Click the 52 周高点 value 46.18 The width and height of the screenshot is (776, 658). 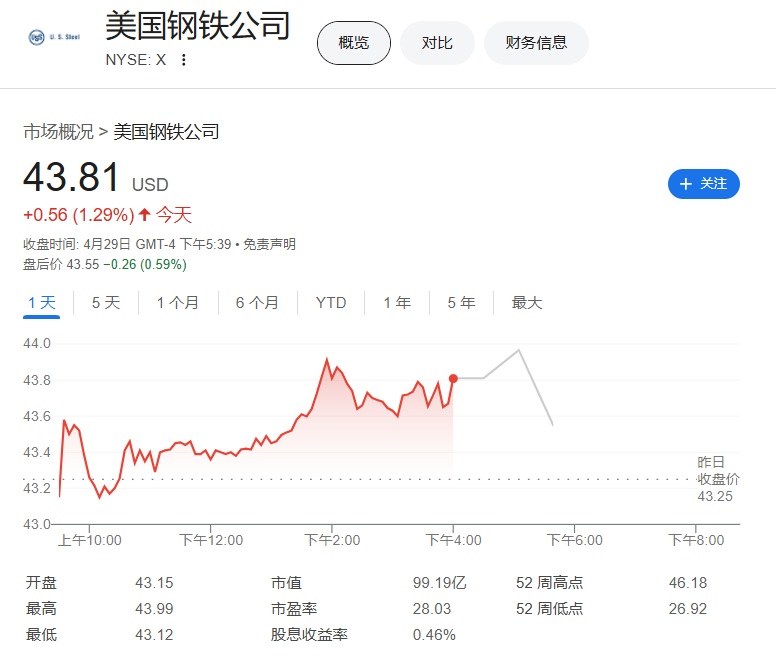[x=688, y=583]
